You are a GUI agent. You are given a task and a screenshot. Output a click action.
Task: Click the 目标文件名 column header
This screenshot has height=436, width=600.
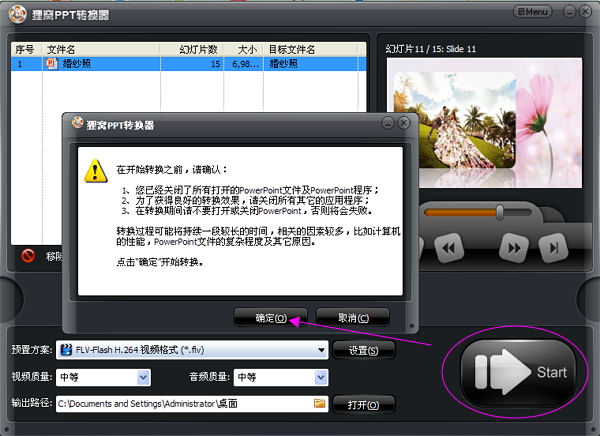coord(312,49)
